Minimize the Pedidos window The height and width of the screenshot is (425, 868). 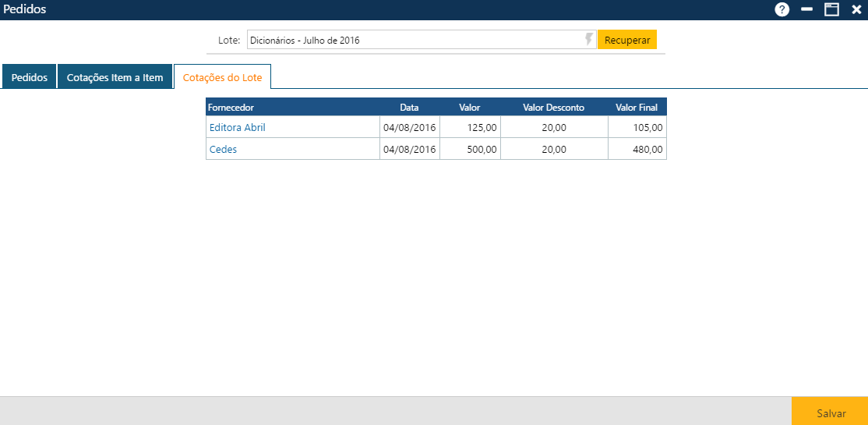point(807,9)
